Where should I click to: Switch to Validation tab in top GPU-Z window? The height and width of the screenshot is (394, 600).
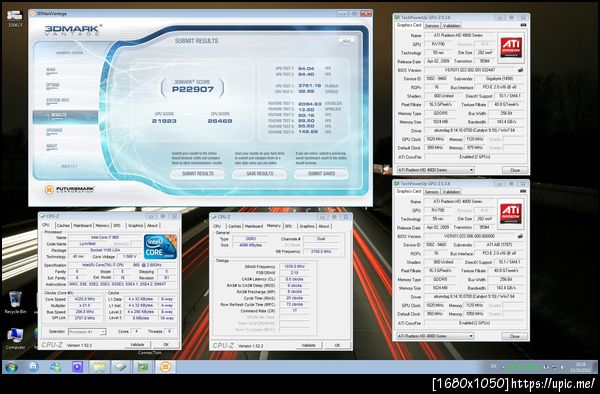(x=452, y=26)
